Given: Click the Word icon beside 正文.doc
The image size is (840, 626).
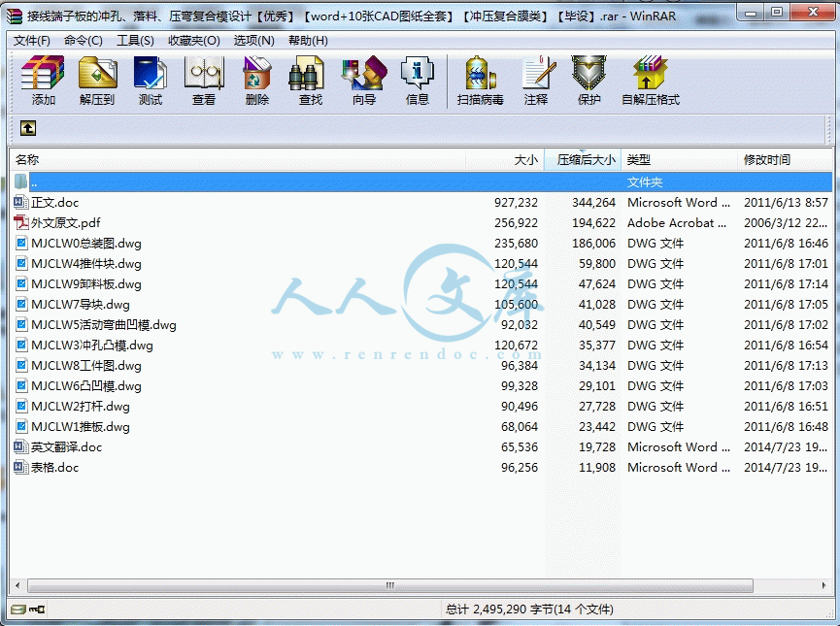Looking at the screenshot, I should [21, 203].
